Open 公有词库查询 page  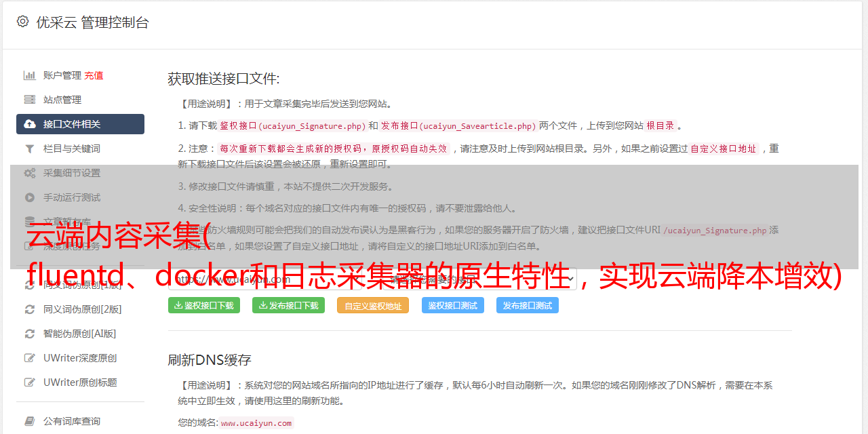[72, 421]
